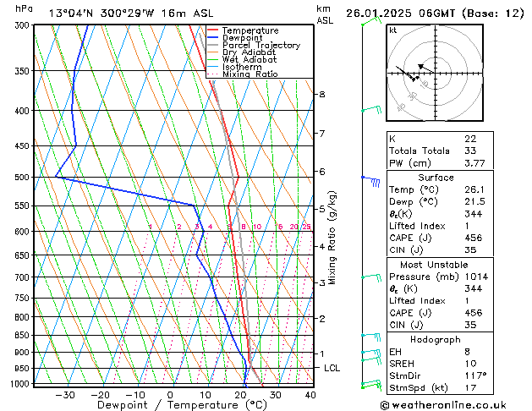Click the green Wet Adiabat legend line
This screenshot has height=411, width=532.
(x=212, y=60)
